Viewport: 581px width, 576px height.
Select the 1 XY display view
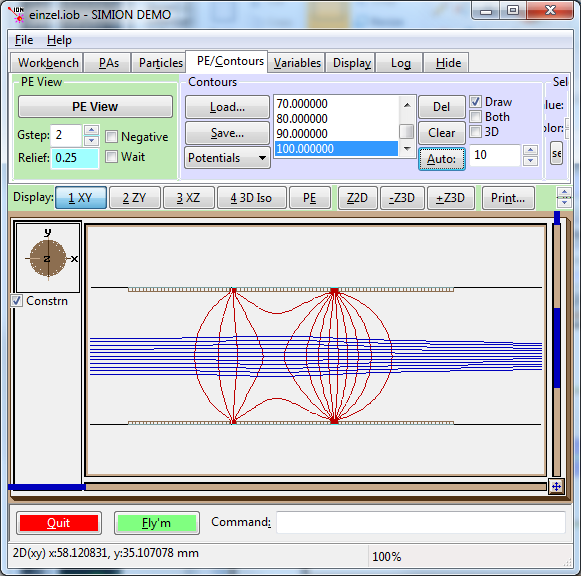tap(81, 198)
